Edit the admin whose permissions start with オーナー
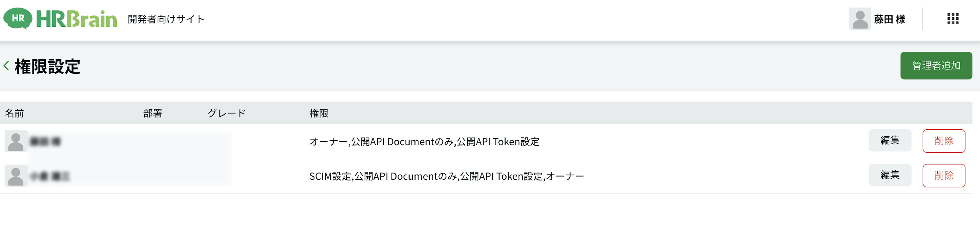This screenshot has width=980, height=227. [x=889, y=141]
